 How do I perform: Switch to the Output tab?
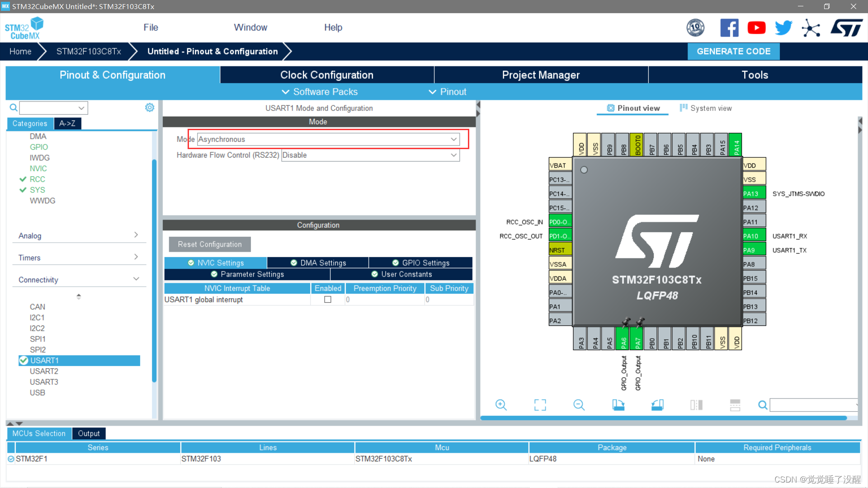tap(89, 434)
